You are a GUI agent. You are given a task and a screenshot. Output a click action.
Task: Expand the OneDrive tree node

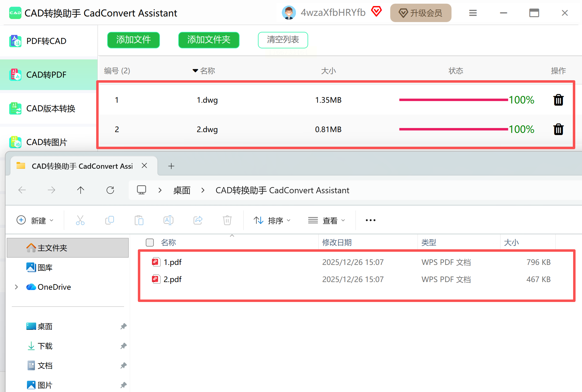(x=17, y=287)
